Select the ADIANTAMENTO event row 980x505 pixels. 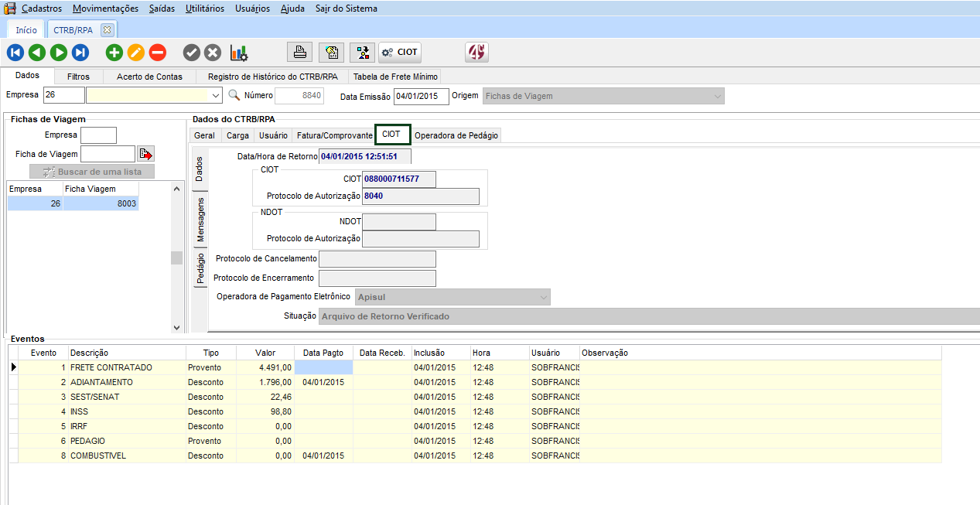[101, 382]
